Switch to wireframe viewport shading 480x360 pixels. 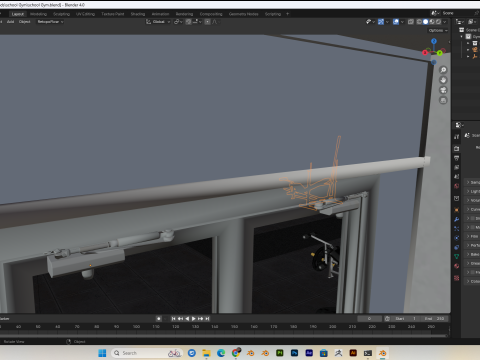click(419, 22)
